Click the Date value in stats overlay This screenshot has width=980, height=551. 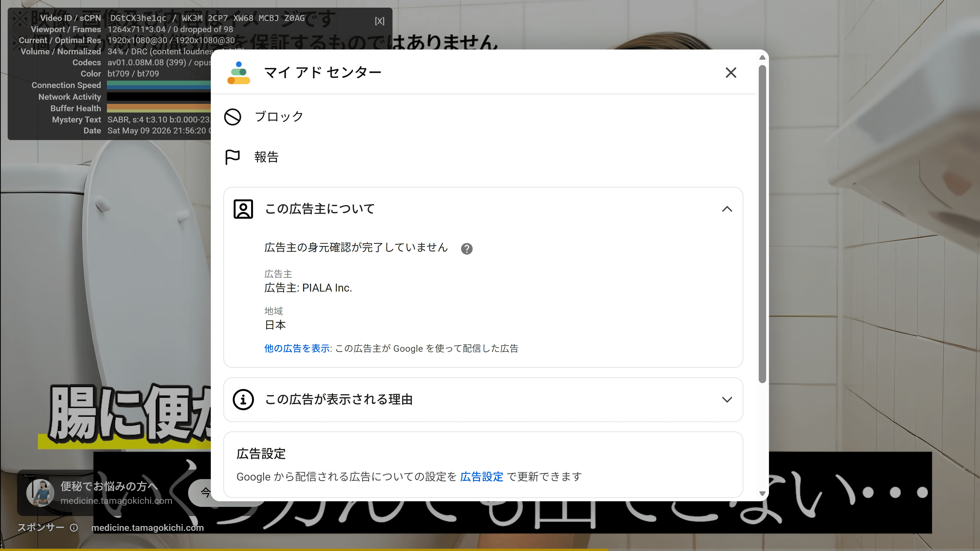click(159, 131)
